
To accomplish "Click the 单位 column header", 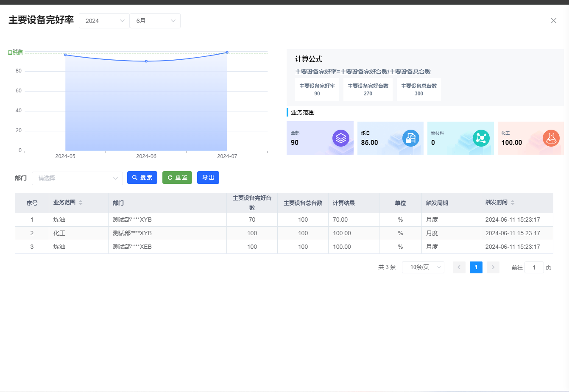I will pos(400,203).
